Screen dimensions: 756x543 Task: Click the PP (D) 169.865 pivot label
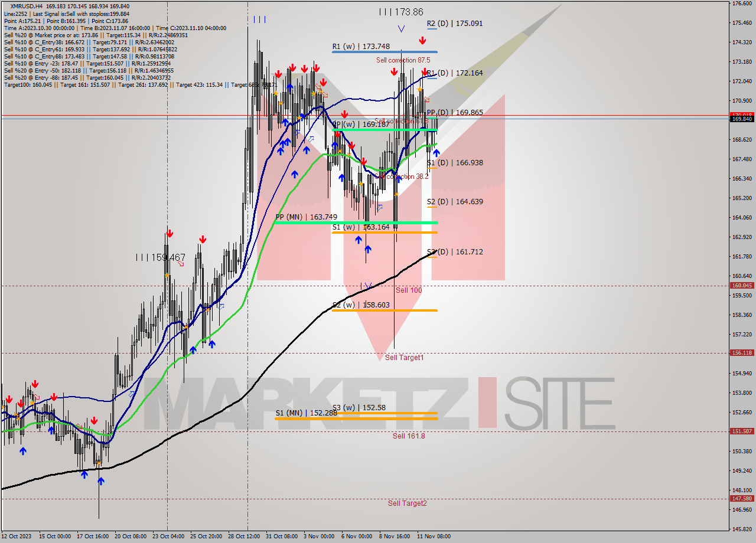coord(455,112)
